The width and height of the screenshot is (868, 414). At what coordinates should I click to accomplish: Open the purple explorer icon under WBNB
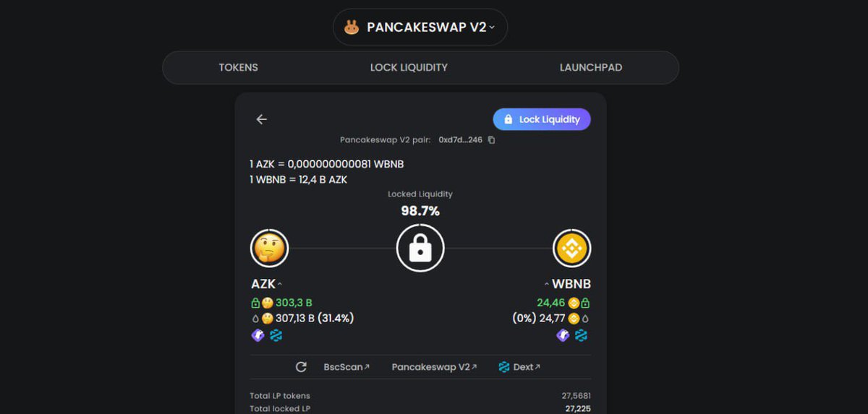[563, 335]
